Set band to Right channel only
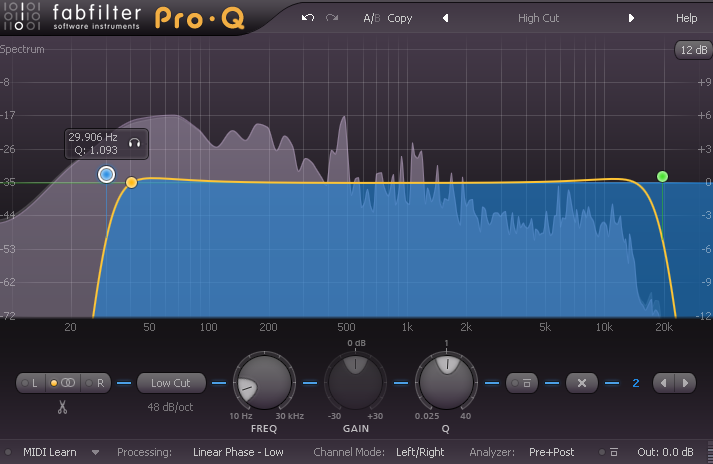 (x=95, y=383)
